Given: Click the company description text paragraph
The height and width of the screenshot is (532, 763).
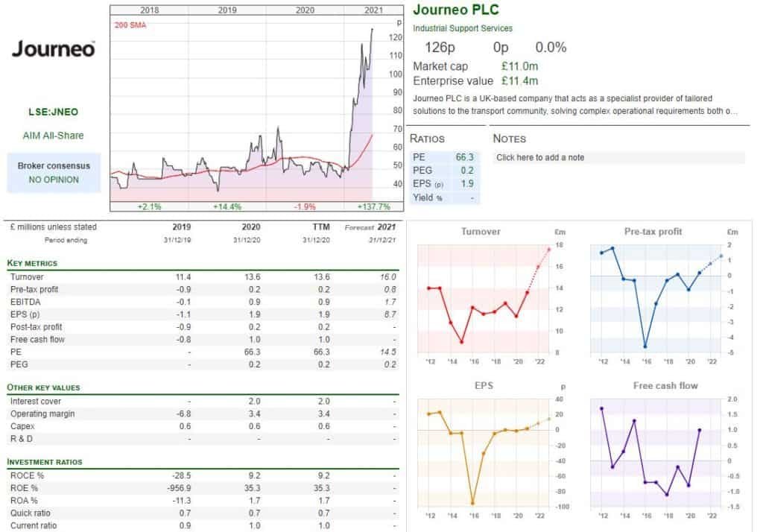Looking at the screenshot, I should (575, 104).
